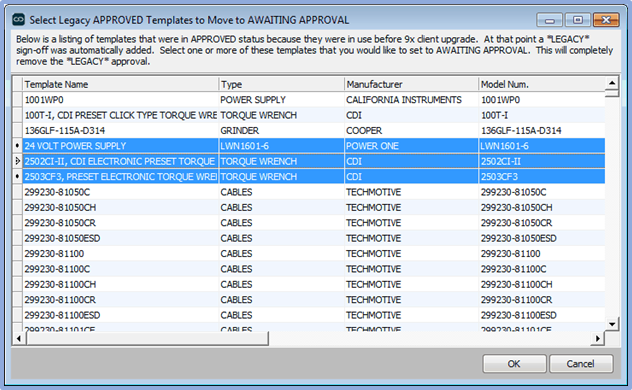Select the 100T-I, CDI PRESET CLICK template

[121, 115]
